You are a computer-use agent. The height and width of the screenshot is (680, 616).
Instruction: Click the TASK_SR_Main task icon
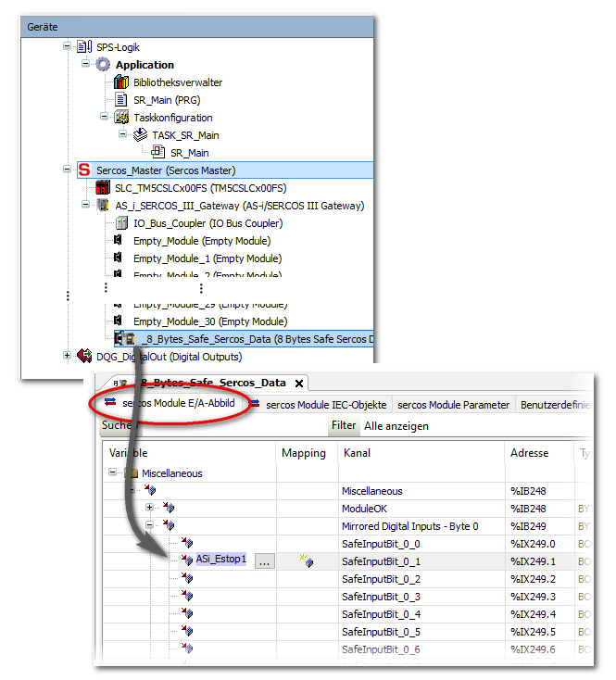[x=140, y=135]
